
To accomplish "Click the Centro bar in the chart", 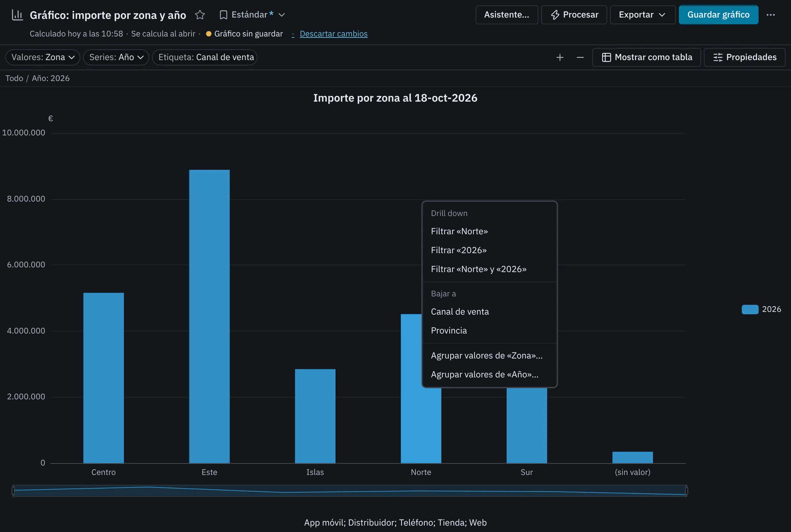I will [104, 378].
